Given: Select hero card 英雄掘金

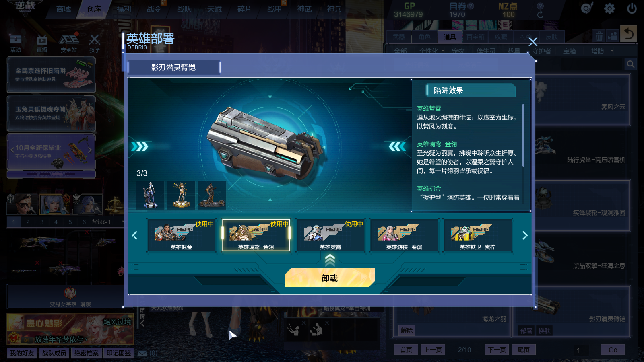Looking at the screenshot, I should [x=181, y=235].
